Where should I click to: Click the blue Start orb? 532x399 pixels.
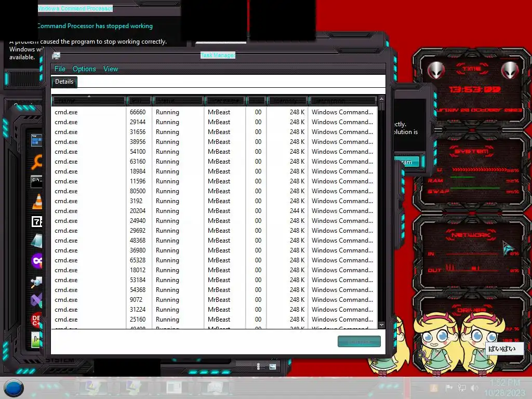14,388
